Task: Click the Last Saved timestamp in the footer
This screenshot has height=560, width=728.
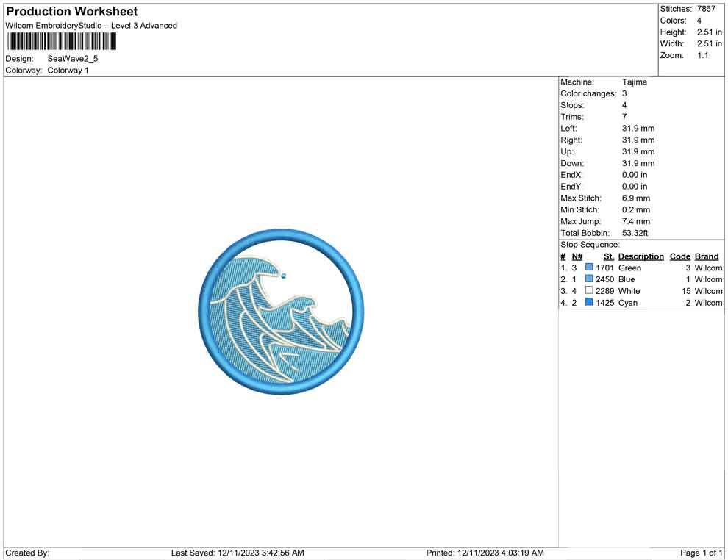Action: [x=238, y=553]
